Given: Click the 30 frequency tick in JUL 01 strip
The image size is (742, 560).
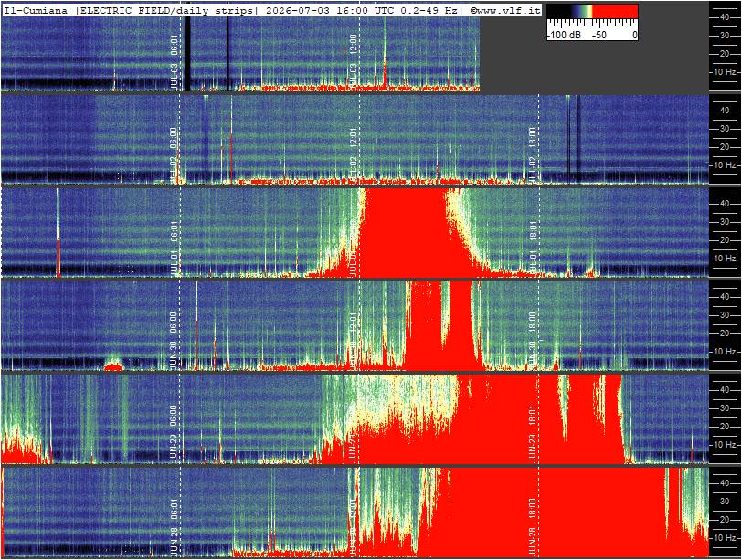Looking at the screenshot, I should click(724, 222).
